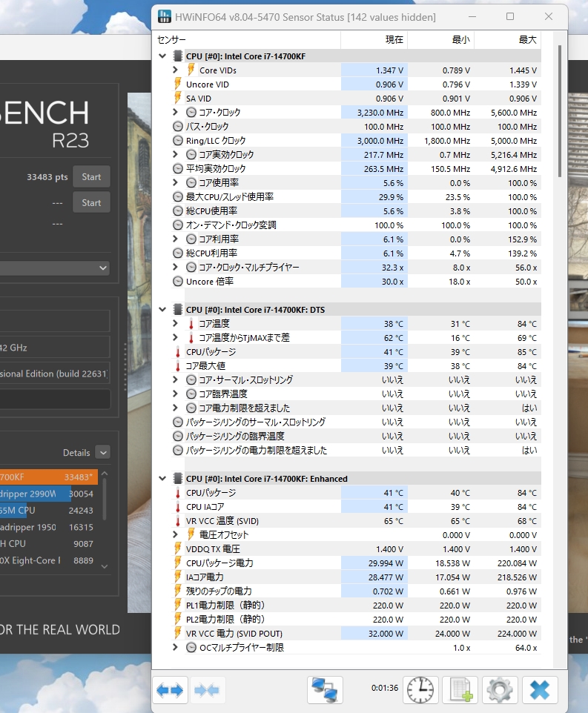Click thermometer icon of DTS CPUパッケージ
The image size is (588, 713).
click(178, 352)
